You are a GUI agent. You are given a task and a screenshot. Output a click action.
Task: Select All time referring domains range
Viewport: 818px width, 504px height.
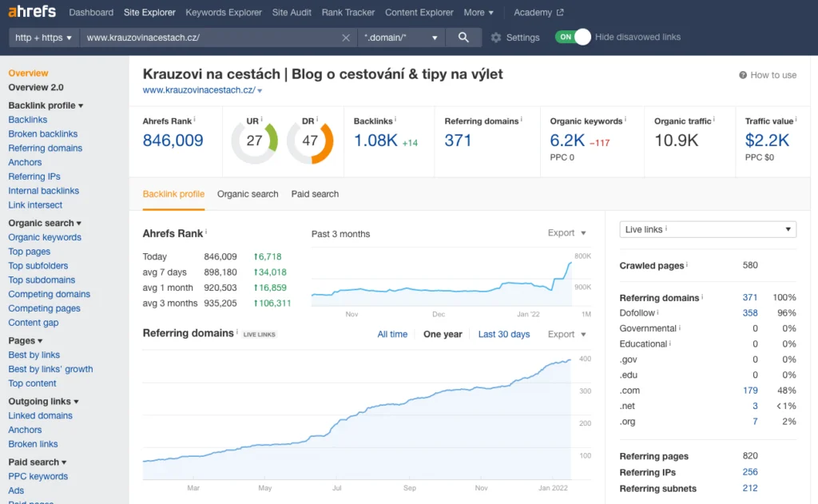coord(392,334)
